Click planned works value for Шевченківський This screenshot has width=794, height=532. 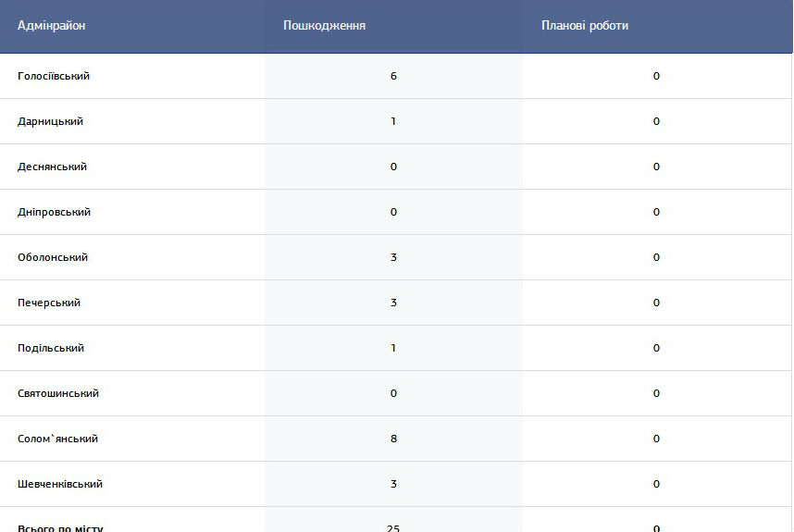tap(656, 484)
